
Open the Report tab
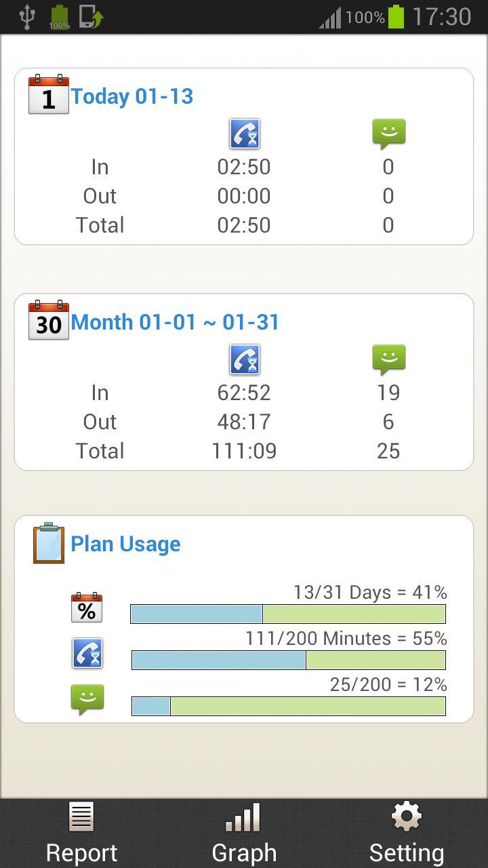[x=81, y=834]
